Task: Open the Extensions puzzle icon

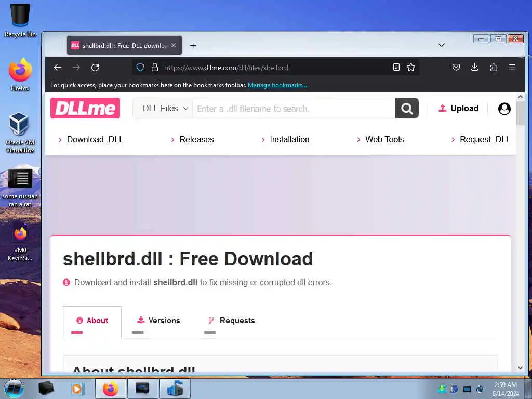Action: point(494,67)
